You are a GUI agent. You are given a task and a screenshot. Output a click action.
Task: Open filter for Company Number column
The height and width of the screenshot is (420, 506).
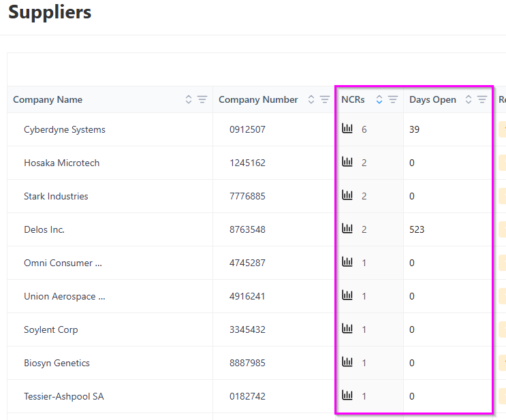tap(325, 99)
